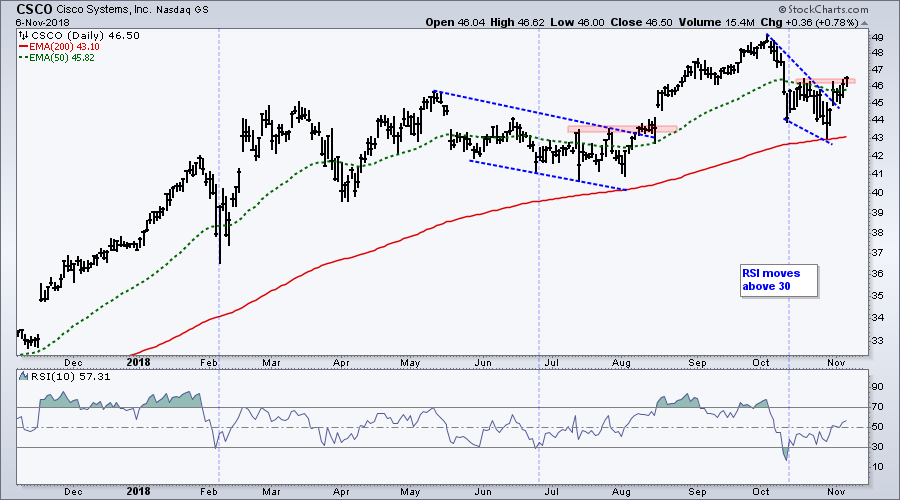Viewport: 900px width, 500px height.
Task: Click the red resistance zone near November
Action: (825, 81)
